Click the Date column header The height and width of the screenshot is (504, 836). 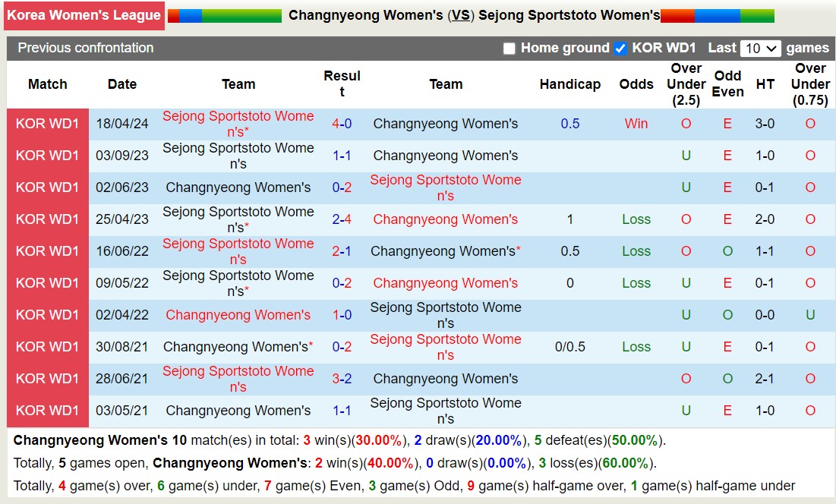tap(121, 84)
